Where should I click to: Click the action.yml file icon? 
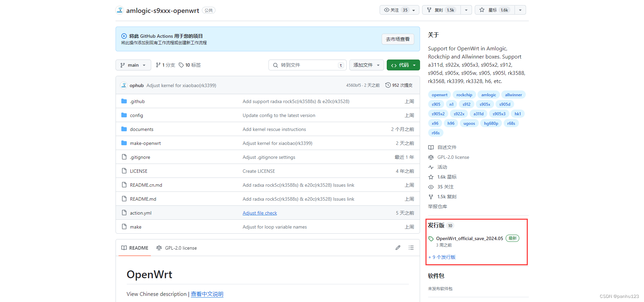coord(124,213)
